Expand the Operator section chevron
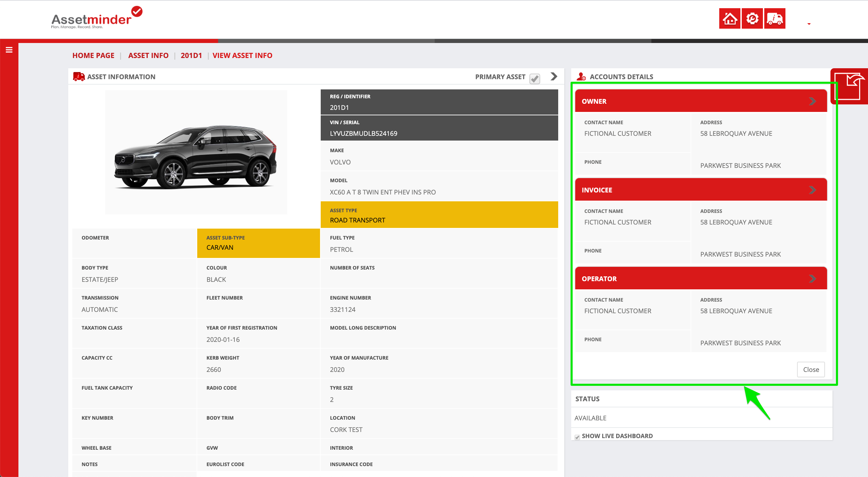The height and width of the screenshot is (477, 868). [812, 279]
